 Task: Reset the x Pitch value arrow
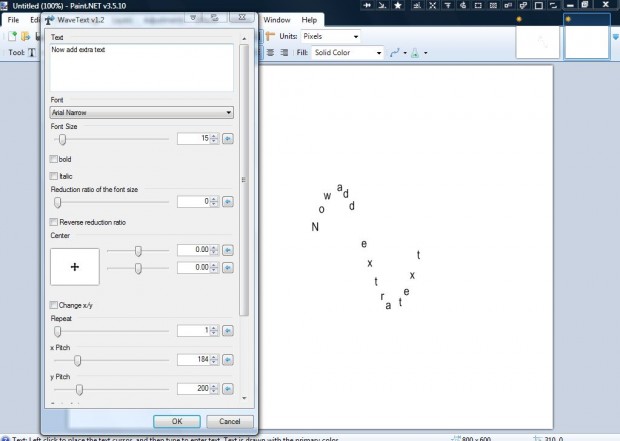tap(228, 360)
